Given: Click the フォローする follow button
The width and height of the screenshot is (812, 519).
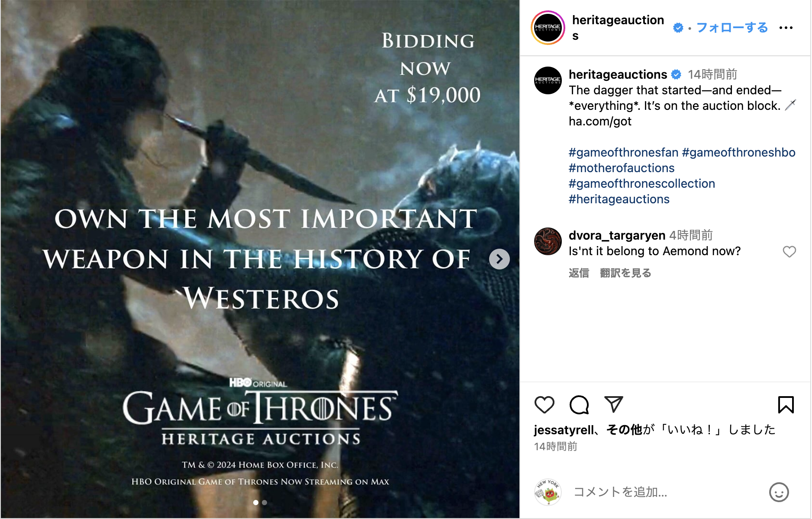Looking at the screenshot, I should pyautogui.click(x=732, y=28).
